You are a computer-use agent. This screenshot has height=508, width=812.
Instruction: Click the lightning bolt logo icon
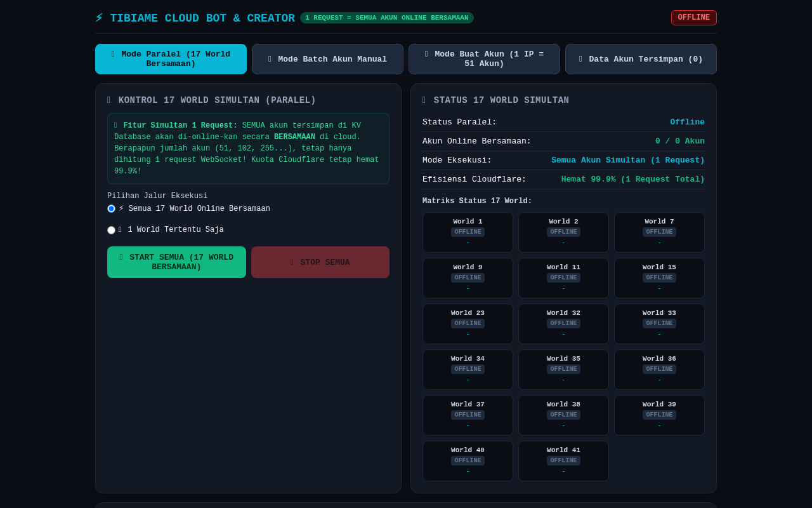pyautogui.click(x=99, y=18)
